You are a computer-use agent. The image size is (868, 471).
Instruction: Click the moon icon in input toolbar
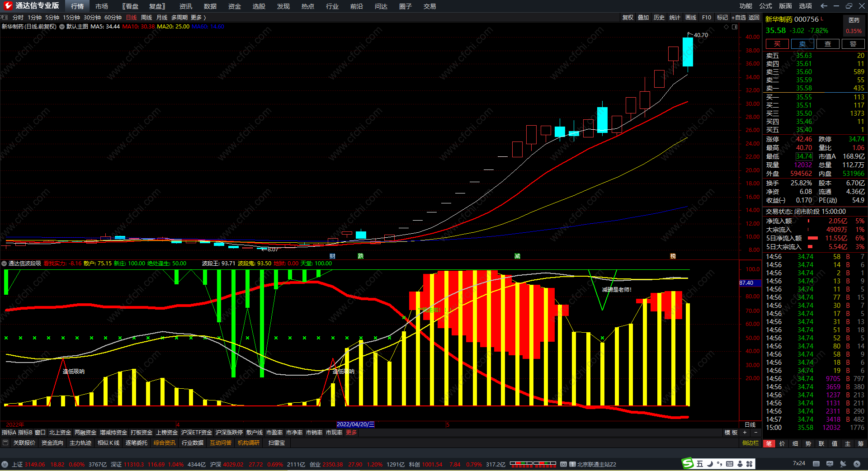point(710,464)
